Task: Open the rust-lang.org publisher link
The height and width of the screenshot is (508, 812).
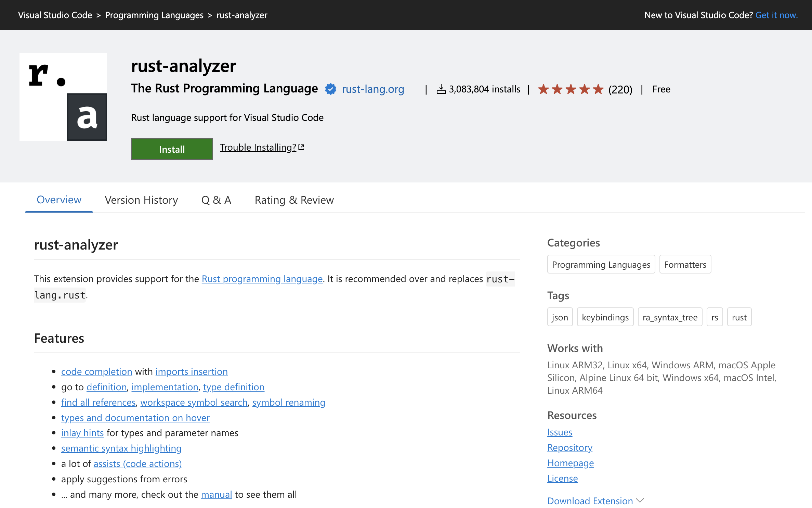Action: coord(373,89)
